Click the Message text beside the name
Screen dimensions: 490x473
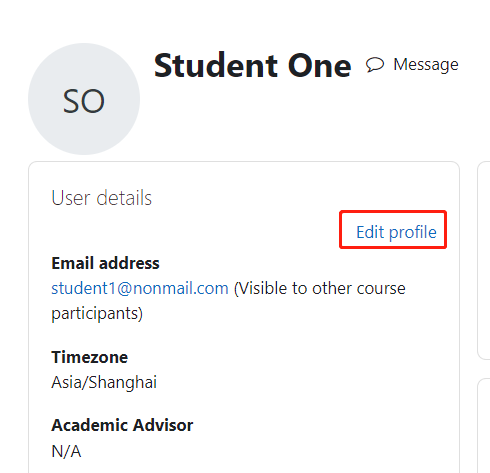click(x=426, y=65)
